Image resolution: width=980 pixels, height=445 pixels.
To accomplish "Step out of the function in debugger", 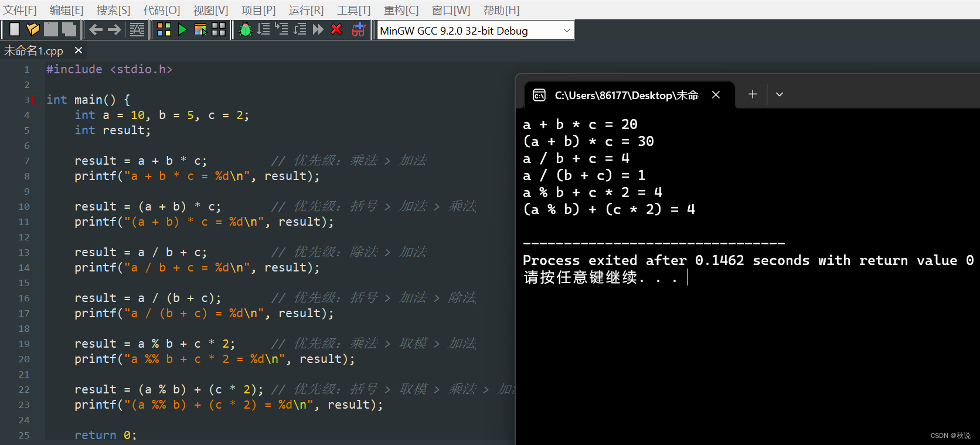I will [x=300, y=30].
